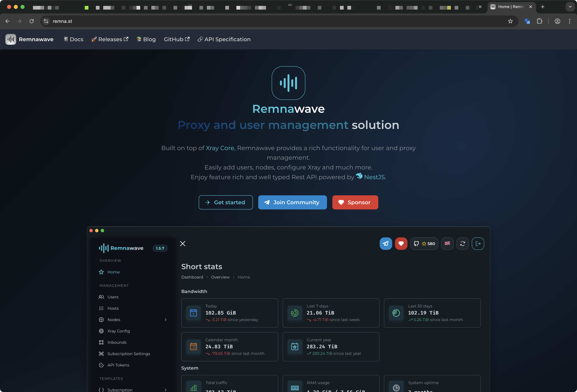Click the Join Community button
The image size is (577, 392).
tap(293, 202)
